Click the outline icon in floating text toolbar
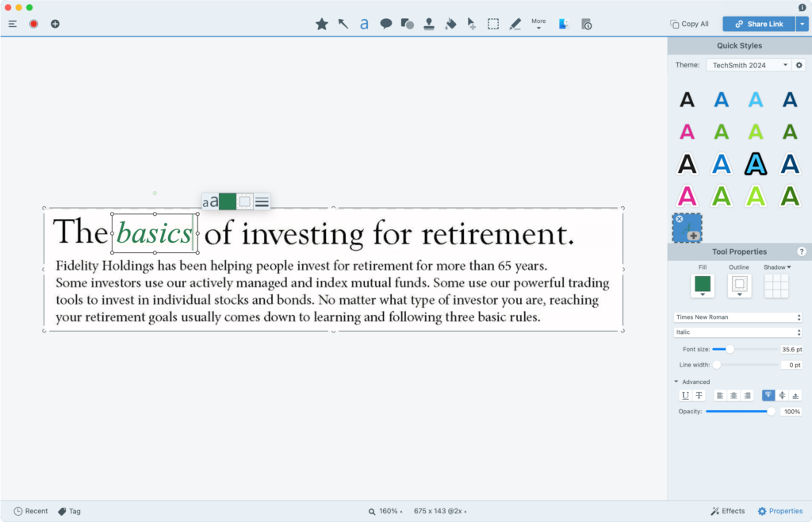 pyautogui.click(x=244, y=202)
